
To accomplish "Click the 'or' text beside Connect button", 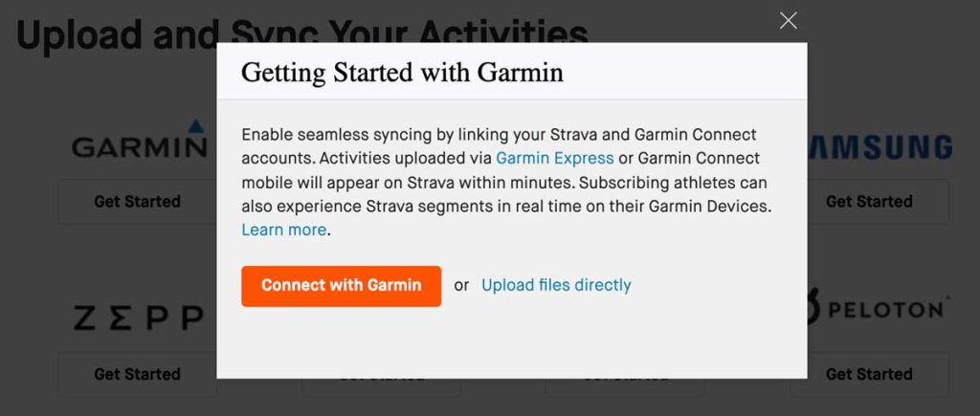I will pyautogui.click(x=461, y=285).
